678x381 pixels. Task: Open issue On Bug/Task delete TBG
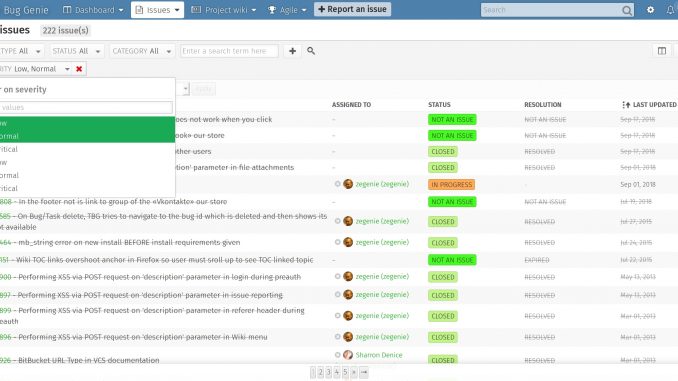163,221
